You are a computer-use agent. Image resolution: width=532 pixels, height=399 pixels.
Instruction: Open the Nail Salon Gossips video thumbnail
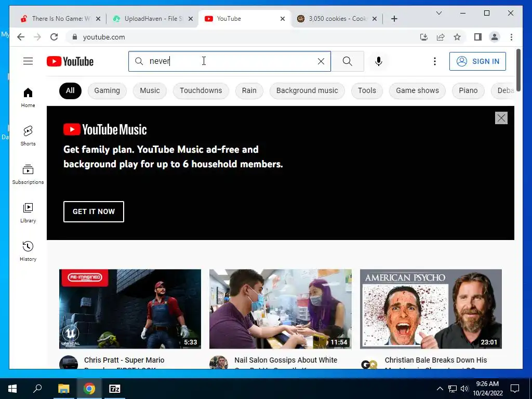280,309
